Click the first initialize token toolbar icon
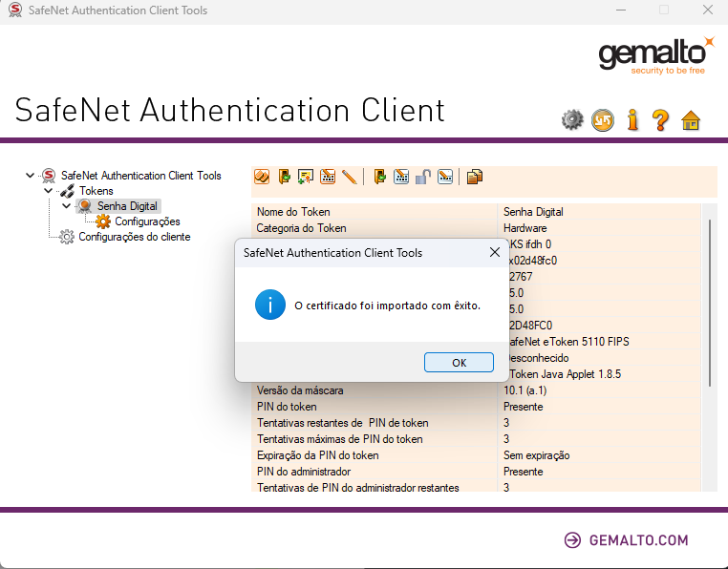The height and width of the screenshot is (569, 728). (261, 177)
